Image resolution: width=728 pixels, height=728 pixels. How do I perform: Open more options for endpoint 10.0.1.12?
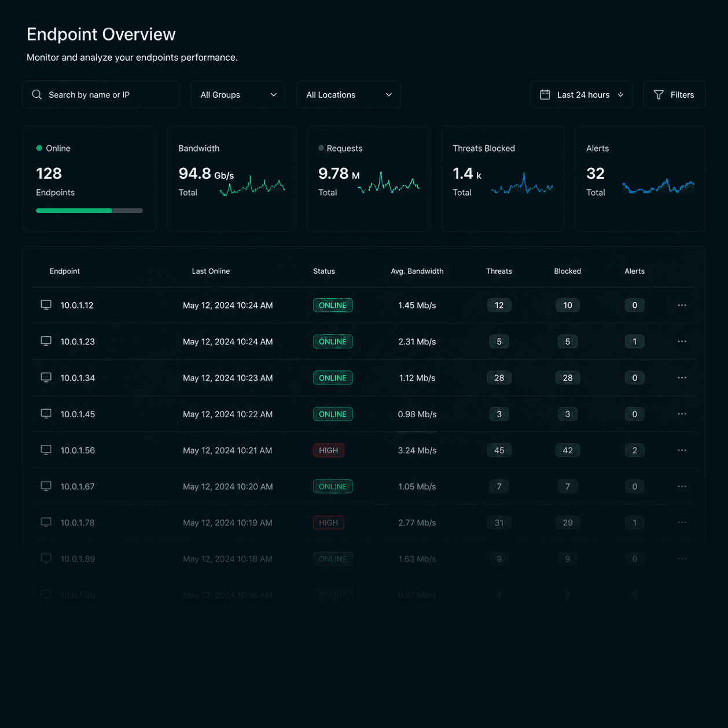pos(682,305)
